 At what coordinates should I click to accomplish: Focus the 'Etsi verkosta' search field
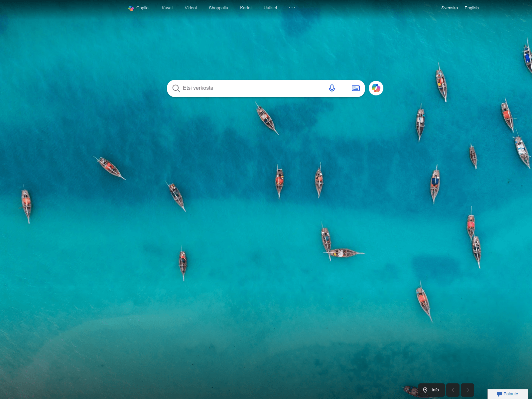(253, 88)
